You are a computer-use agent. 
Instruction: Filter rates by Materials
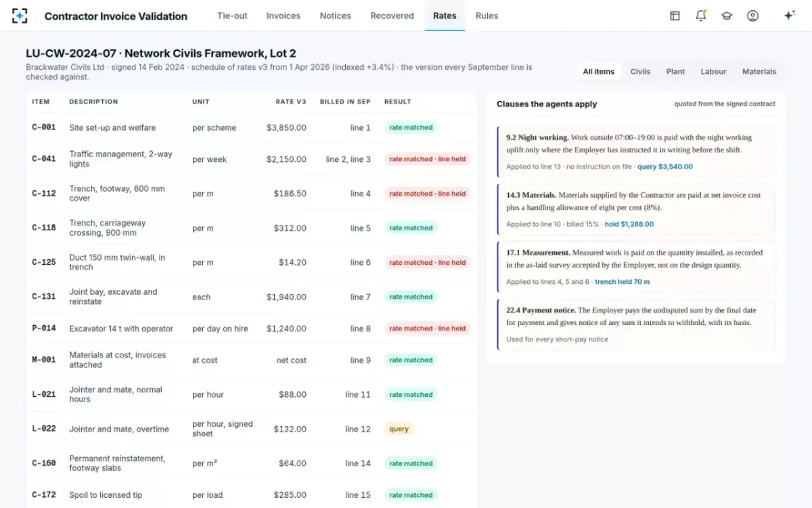[759, 71]
